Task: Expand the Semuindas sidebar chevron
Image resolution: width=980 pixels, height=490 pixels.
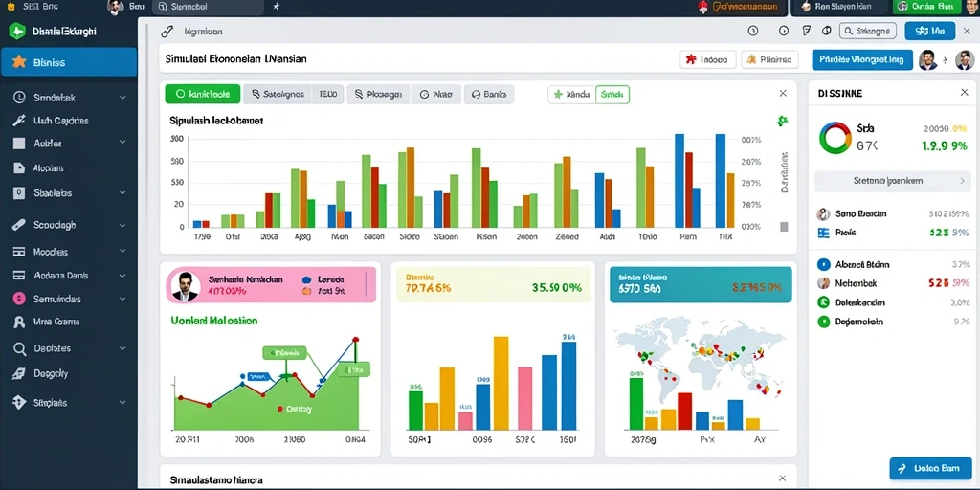Action: (122, 299)
